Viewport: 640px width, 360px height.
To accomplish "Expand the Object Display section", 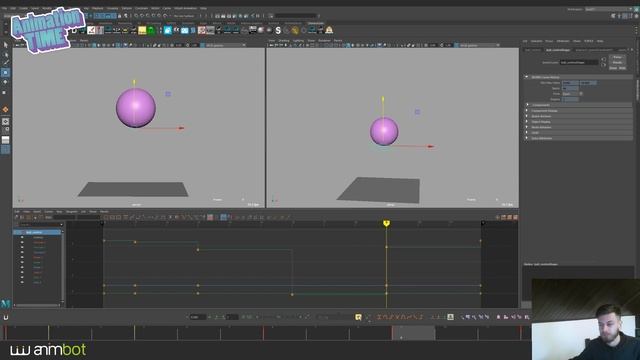I will [527, 122].
